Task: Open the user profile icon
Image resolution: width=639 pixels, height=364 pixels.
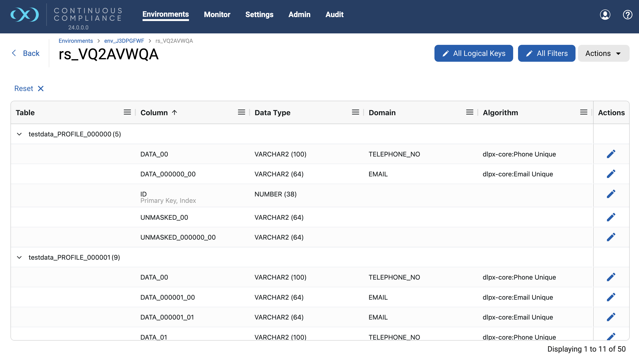Action: (605, 14)
